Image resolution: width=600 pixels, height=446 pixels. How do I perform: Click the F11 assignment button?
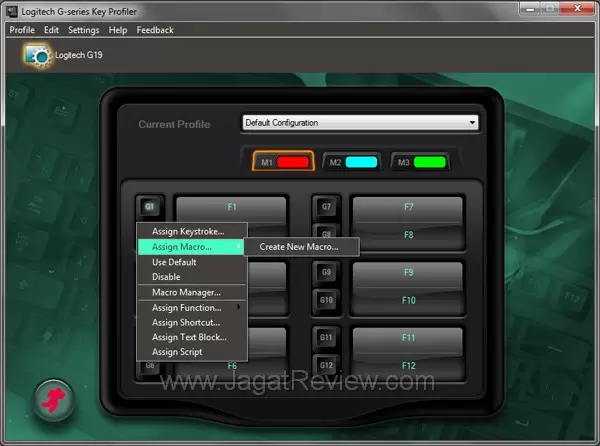(408, 340)
